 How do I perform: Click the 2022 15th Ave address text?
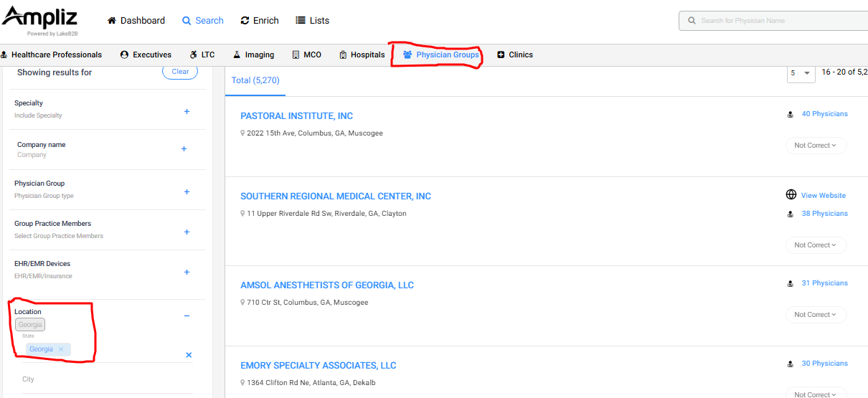(315, 133)
